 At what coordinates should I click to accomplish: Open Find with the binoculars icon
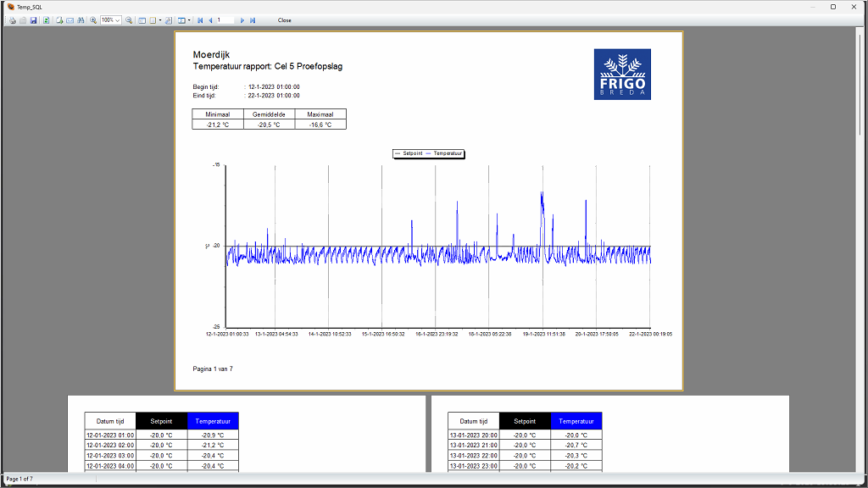click(81, 20)
